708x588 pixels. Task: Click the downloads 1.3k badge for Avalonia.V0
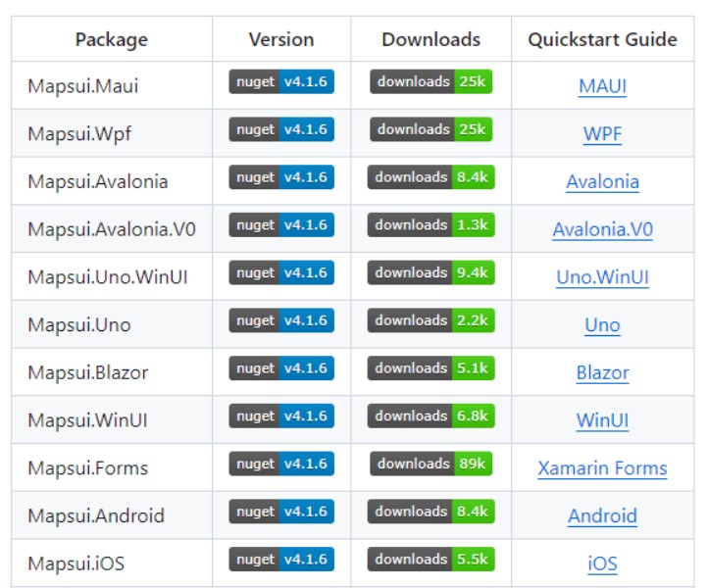click(x=430, y=224)
